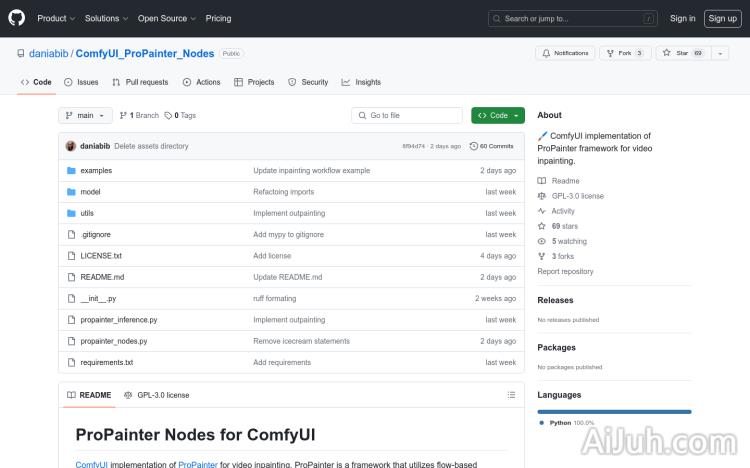Screen dimensions: 750x468
Task: View the 69 stars link
Action: point(558,226)
